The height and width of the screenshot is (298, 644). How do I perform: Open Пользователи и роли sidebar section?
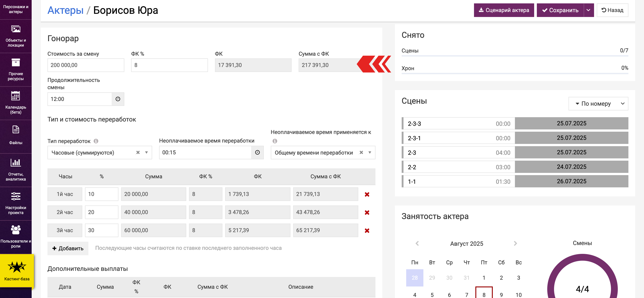click(16, 237)
